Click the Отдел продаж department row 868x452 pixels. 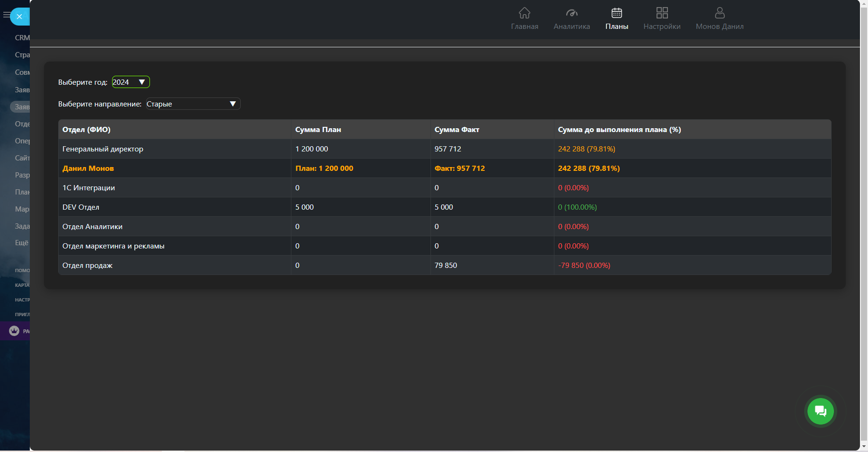tap(88, 266)
